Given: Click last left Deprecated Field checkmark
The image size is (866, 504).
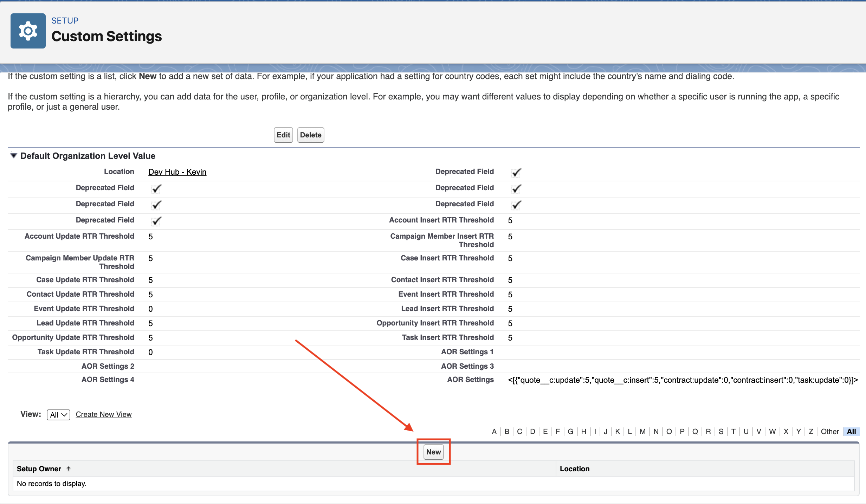Looking at the screenshot, I should pyautogui.click(x=156, y=221).
